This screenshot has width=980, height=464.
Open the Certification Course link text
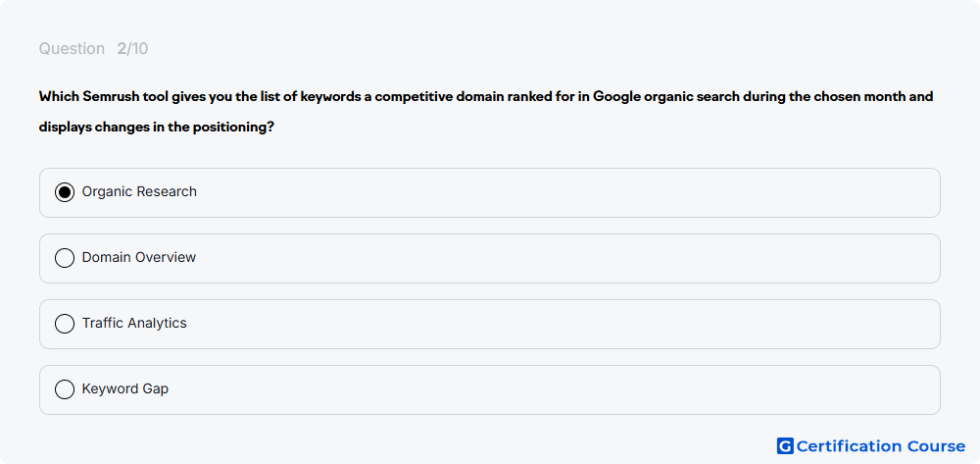(x=881, y=446)
